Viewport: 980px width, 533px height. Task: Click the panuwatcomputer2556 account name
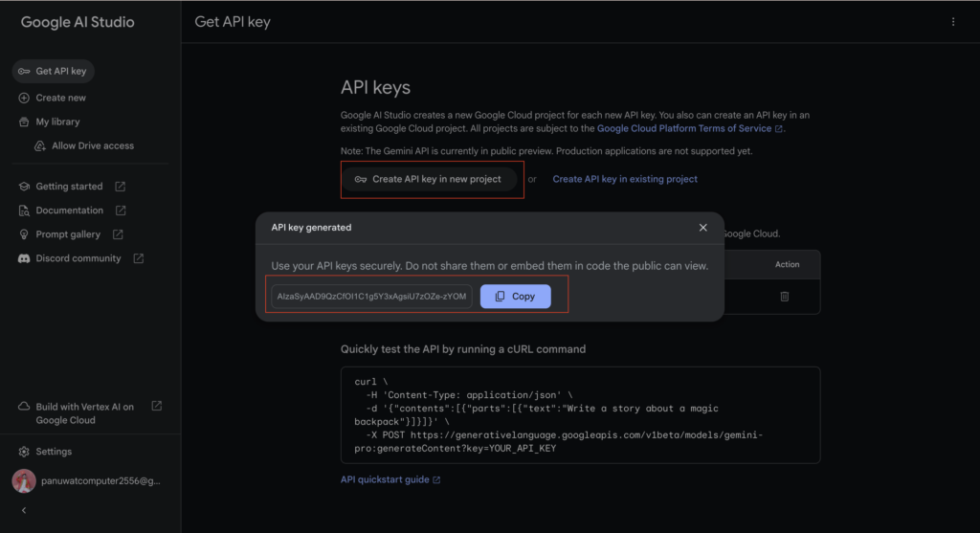[100, 481]
